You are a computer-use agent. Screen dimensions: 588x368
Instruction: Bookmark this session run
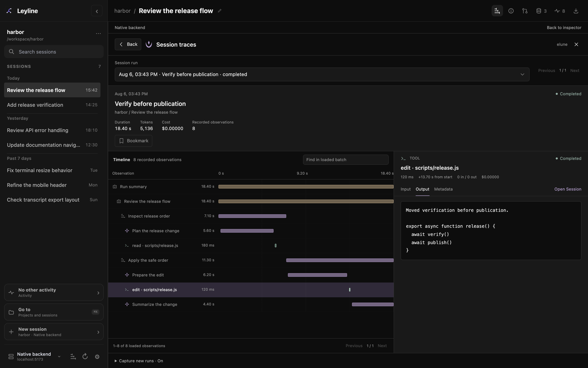coord(133,141)
